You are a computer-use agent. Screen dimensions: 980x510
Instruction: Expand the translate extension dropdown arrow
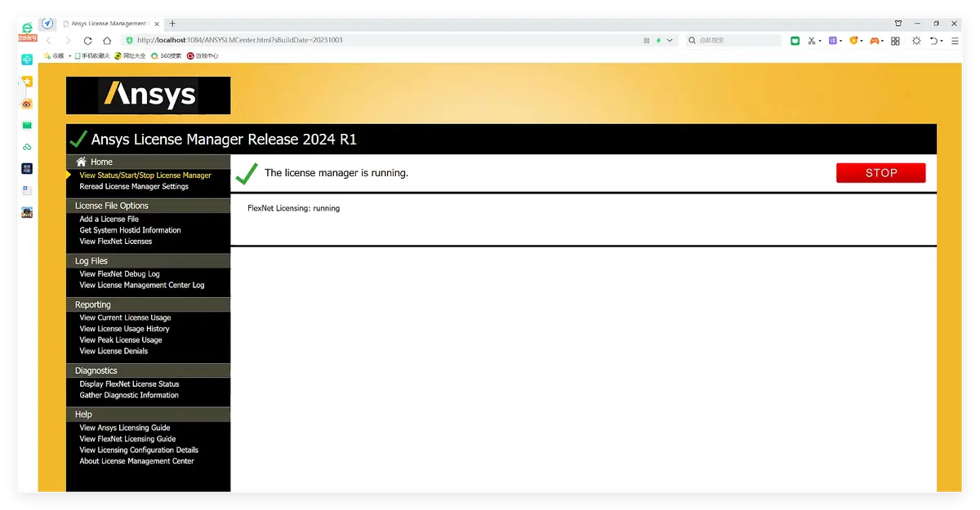click(x=841, y=41)
